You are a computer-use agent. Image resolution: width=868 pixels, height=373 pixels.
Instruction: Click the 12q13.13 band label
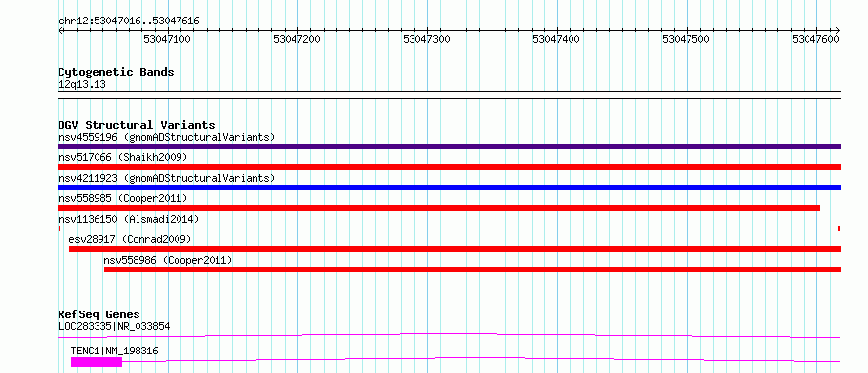pyautogui.click(x=82, y=85)
